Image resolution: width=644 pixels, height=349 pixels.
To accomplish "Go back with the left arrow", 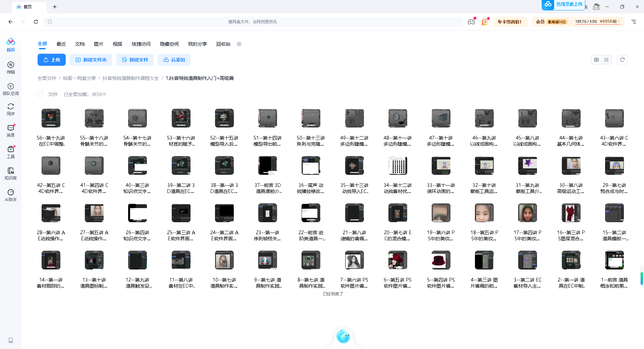I will click(11, 22).
